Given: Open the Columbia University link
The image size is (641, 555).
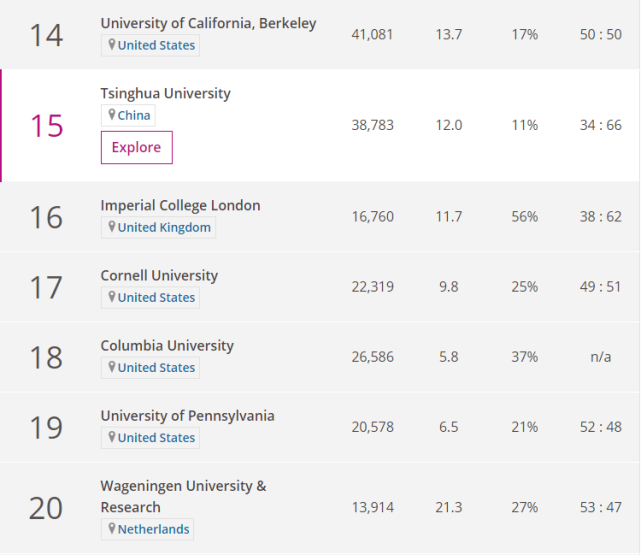Looking at the screenshot, I should (x=167, y=345).
